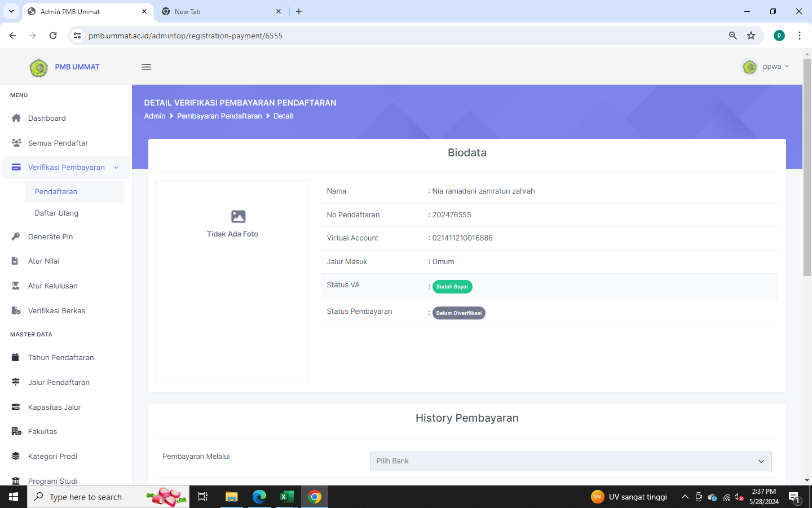The height and width of the screenshot is (508, 812).
Task: Select Daftar Ulang submenu item
Action: coord(56,213)
